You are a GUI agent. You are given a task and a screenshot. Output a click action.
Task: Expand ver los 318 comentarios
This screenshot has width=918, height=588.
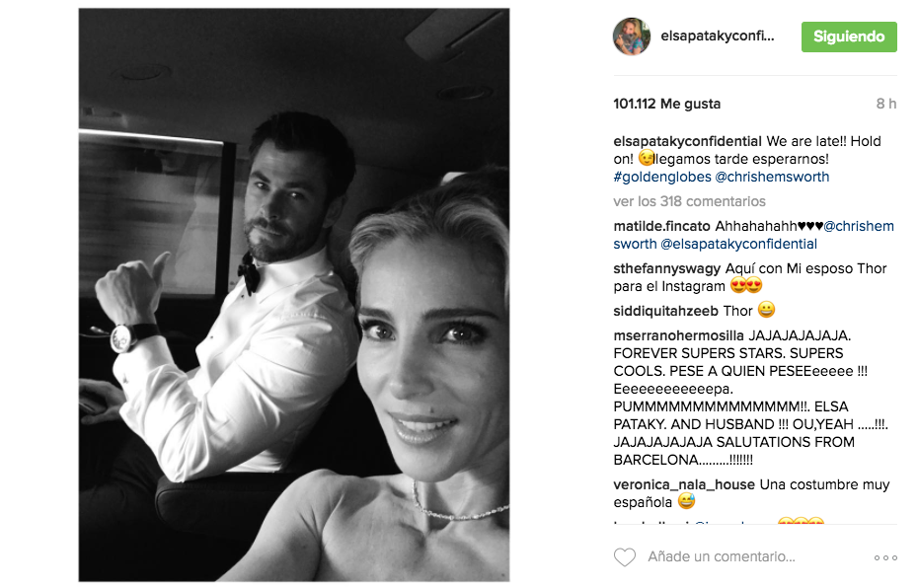[689, 201]
